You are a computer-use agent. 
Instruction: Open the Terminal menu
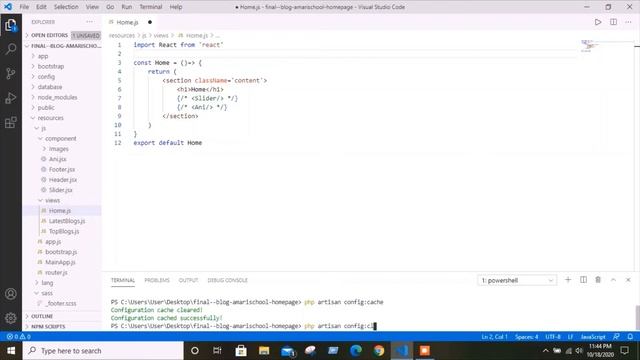pos(151,7)
